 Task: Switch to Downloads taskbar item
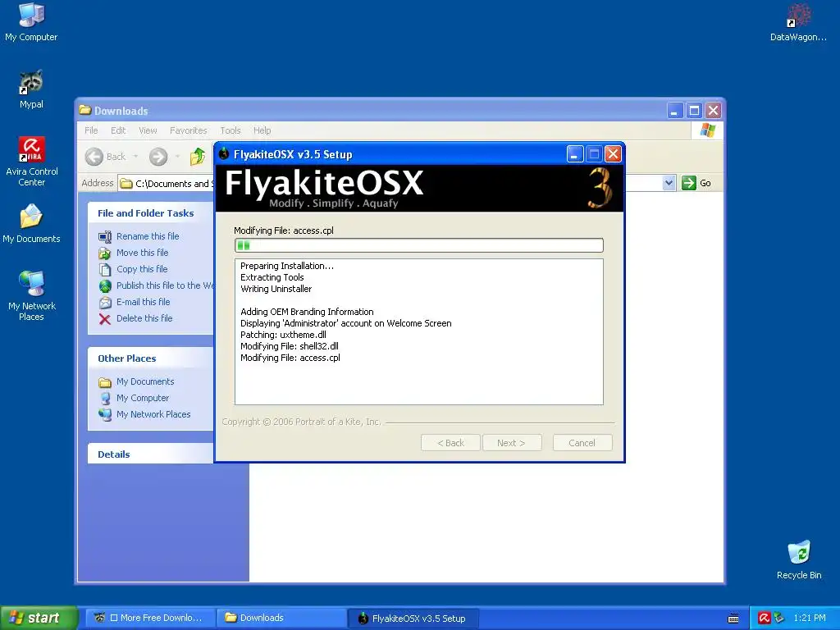281,619
